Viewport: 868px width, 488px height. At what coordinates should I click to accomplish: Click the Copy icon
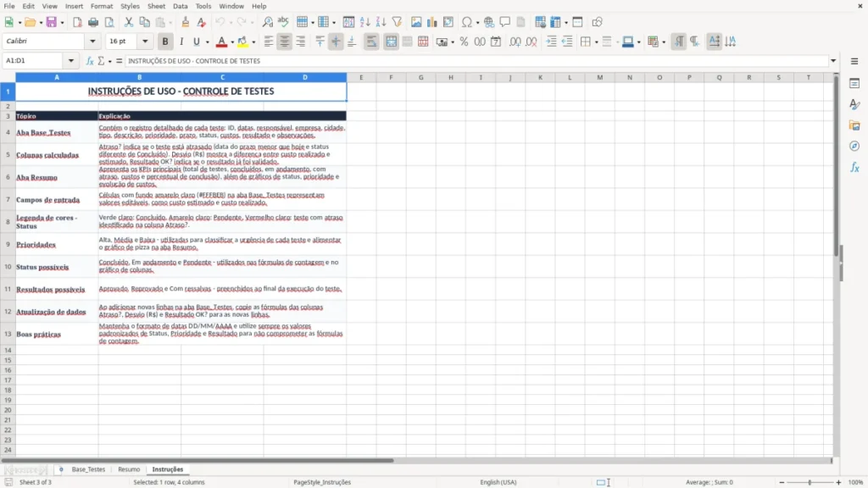pos(144,22)
